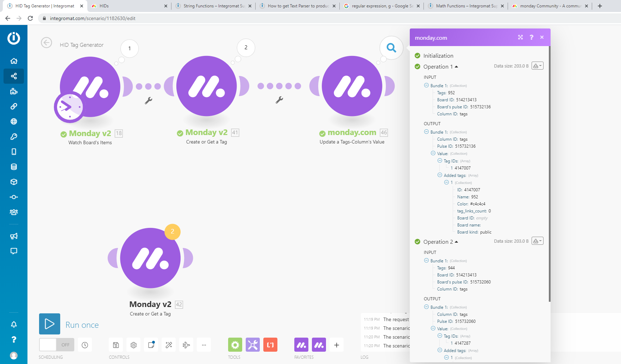Viewport: 621px width, 364px height.
Task: Open Webhooks via the globe sidebar icon
Action: 14,121
